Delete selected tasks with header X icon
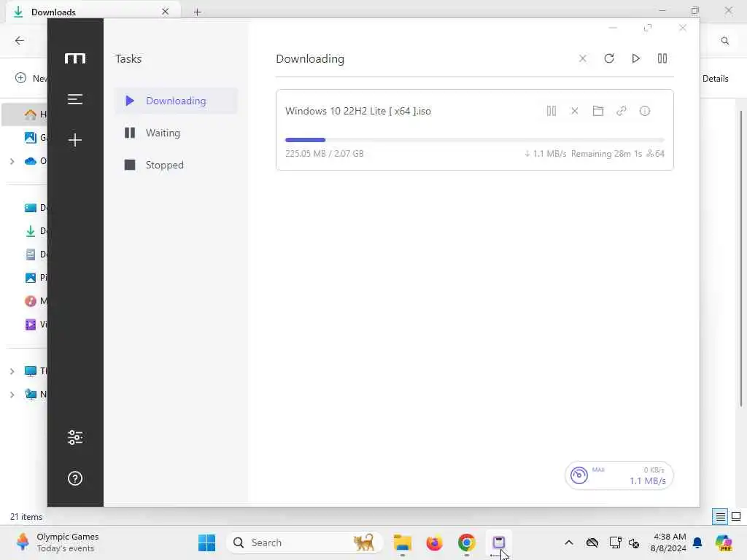 tap(583, 58)
